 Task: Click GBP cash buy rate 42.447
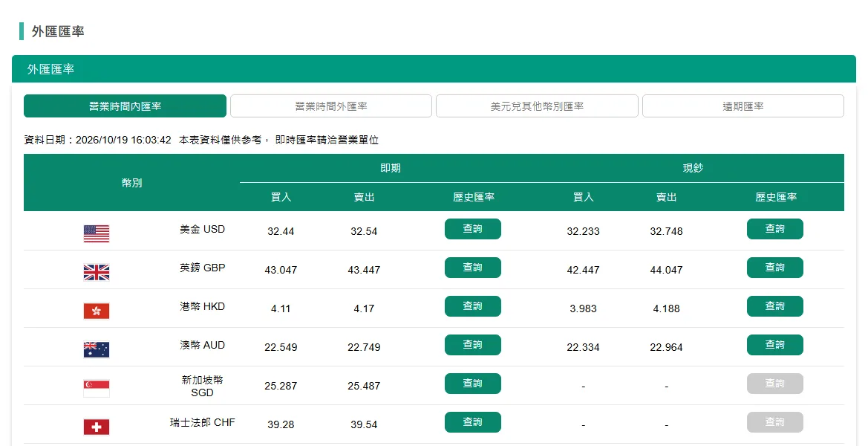coord(583,271)
